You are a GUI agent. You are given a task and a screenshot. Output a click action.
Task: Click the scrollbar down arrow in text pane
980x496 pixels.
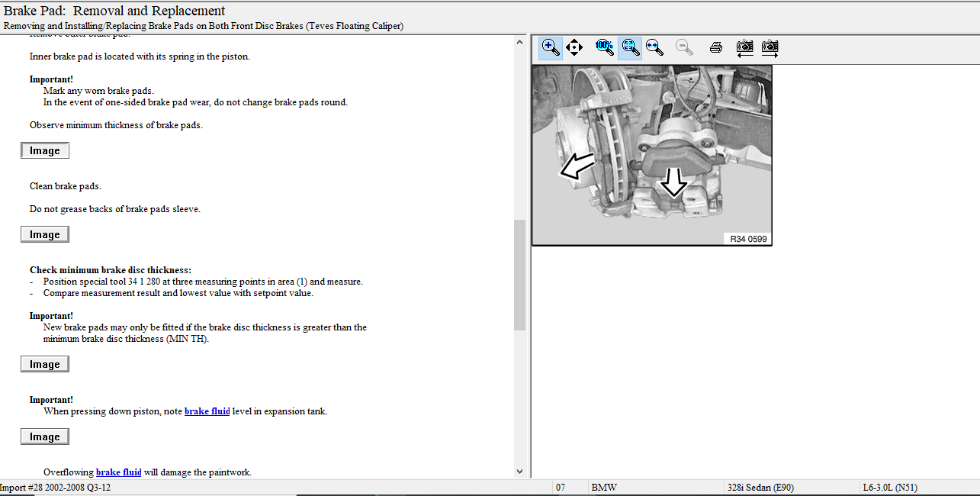[x=520, y=472]
